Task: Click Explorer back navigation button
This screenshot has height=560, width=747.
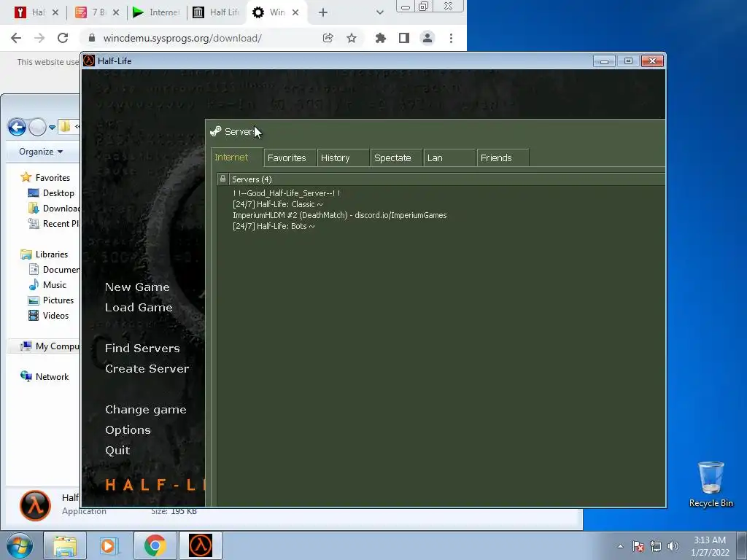Action: click(x=17, y=127)
